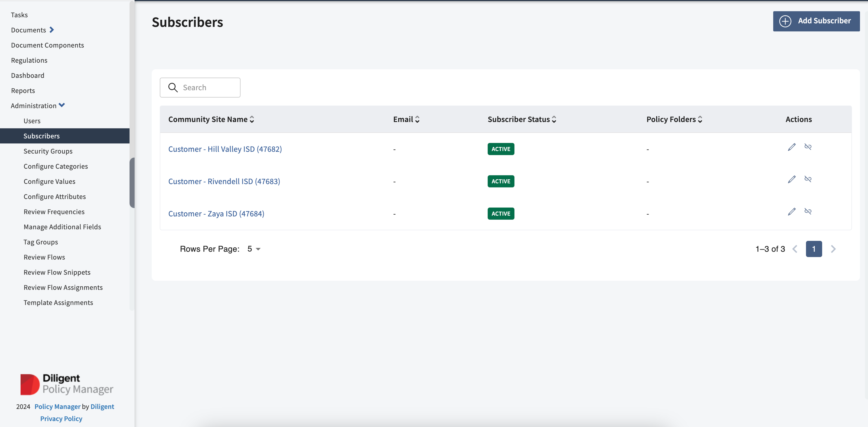
Task: Click Diligent footer link
Action: pyautogui.click(x=102, y=406)
